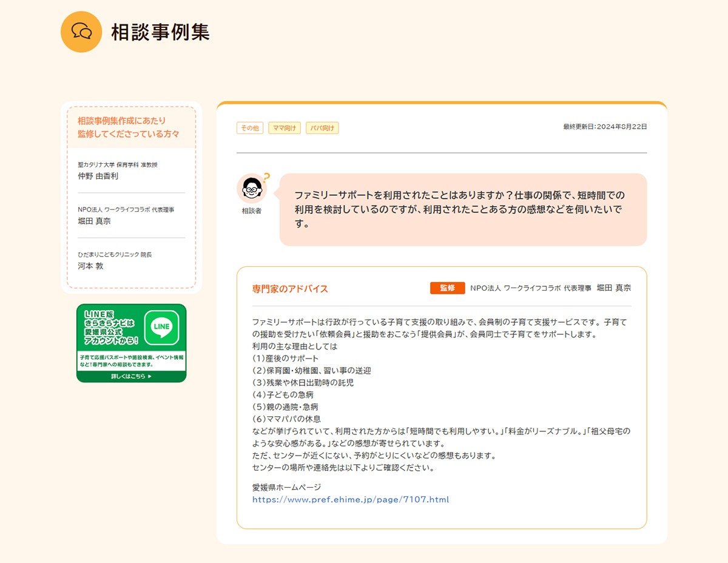The image size is (728, 563).
Task: Open the pref.ehime.jp page 7107 link
Action: 351,500
